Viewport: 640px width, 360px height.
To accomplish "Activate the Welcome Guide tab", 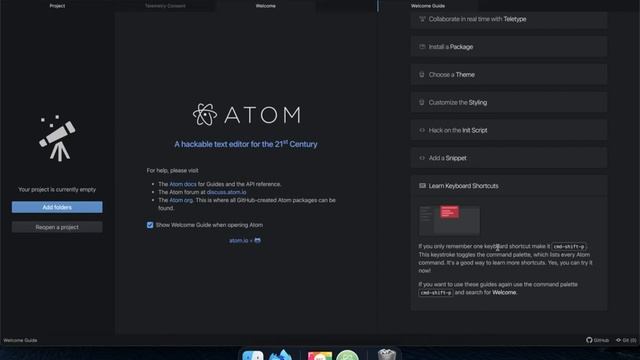I will pyautogui.click(x=428, y=6).
